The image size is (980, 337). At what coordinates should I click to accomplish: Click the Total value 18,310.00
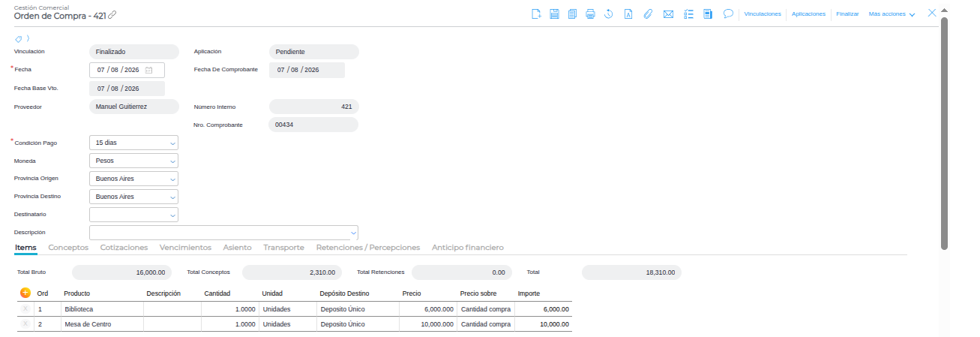pyautogui.click(x=631, y=272)
